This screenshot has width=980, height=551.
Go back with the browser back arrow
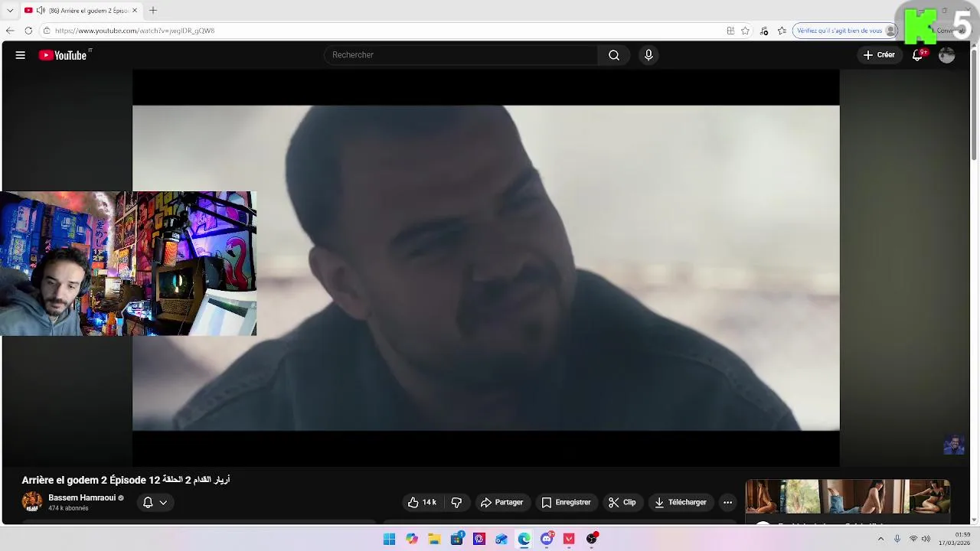10,31
